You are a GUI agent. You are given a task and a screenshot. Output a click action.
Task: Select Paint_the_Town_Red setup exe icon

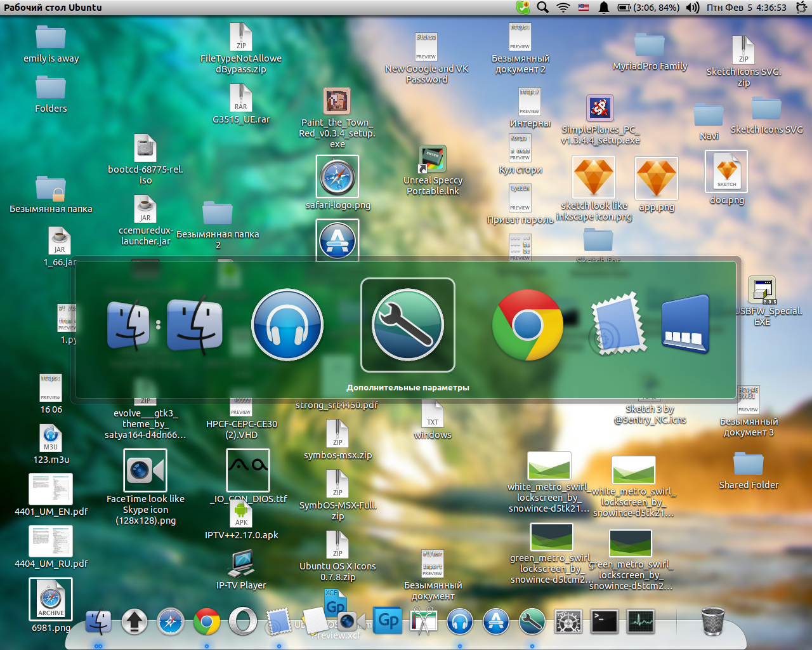click(x=337, y=101)
